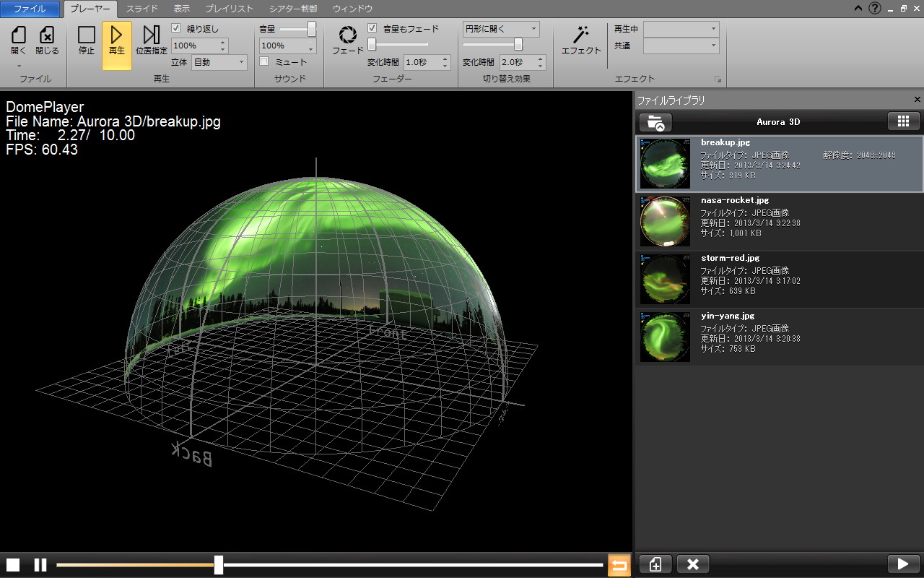Enable the ミュート mute checkbox
The height and width of the screenshot is (578, 924).
point(264,62)
